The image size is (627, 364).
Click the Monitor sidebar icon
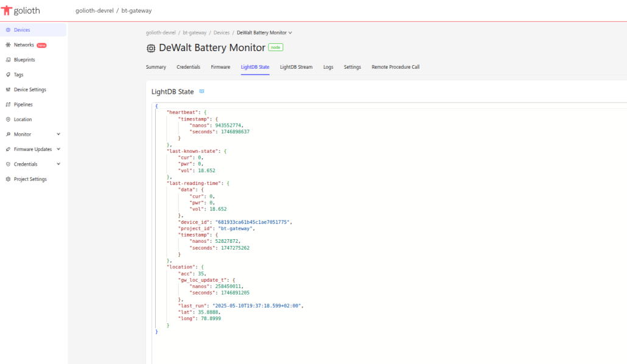[8, 135]
